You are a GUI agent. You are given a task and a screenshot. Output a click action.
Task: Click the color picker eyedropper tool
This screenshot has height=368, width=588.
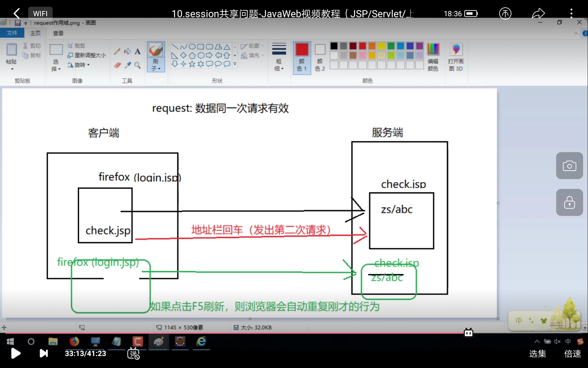pos(127,65)
